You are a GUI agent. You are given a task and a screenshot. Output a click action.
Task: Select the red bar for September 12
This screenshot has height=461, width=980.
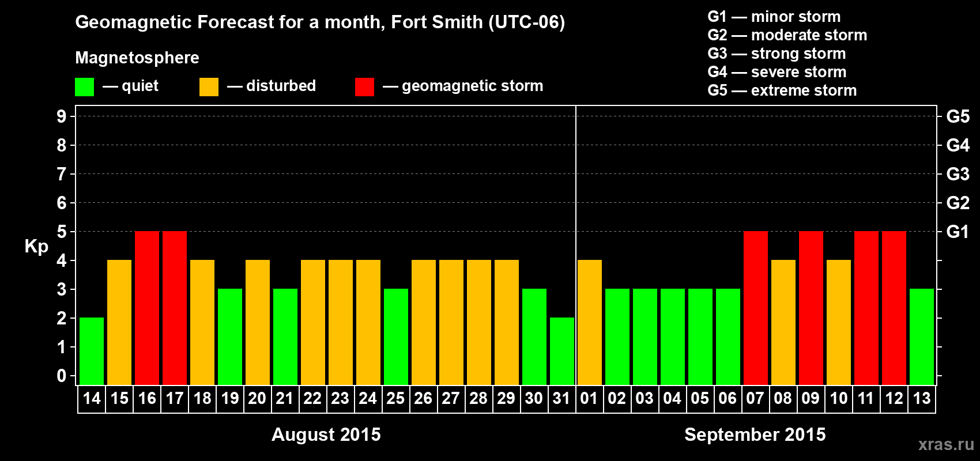click(x=894, y=308)
